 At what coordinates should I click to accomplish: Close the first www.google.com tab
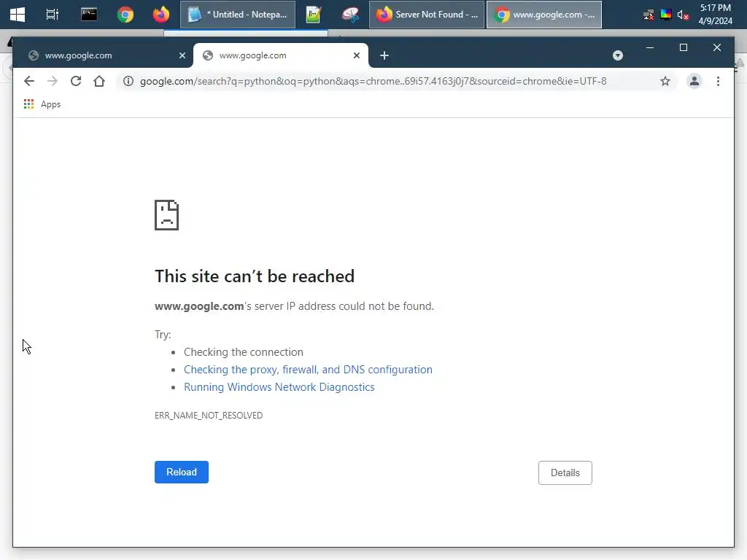[x=182, y=55]
